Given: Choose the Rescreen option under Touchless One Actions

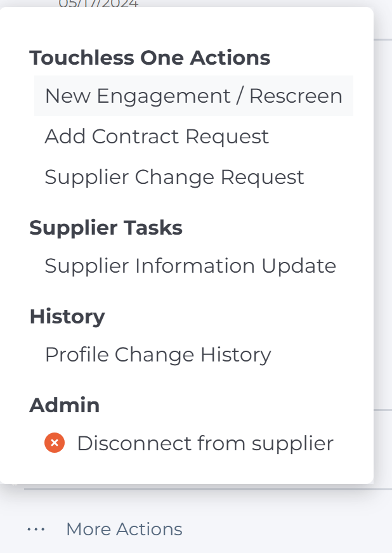Looking at the screenshot, I should 193,96.
